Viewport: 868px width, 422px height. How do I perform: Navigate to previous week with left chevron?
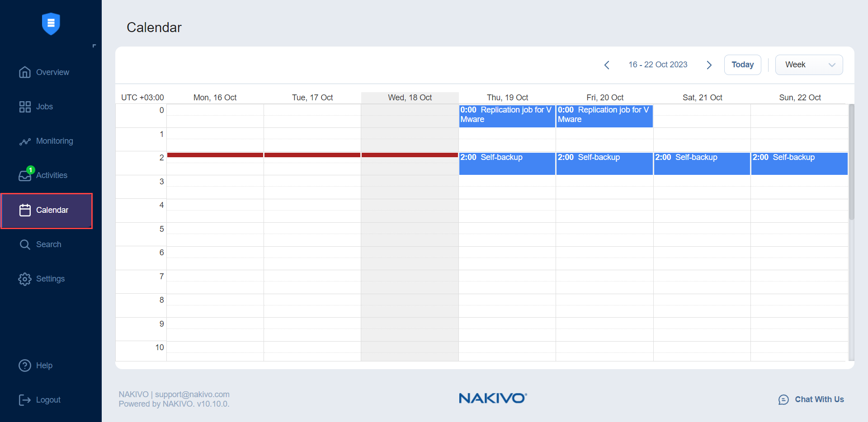click(606, 65)
